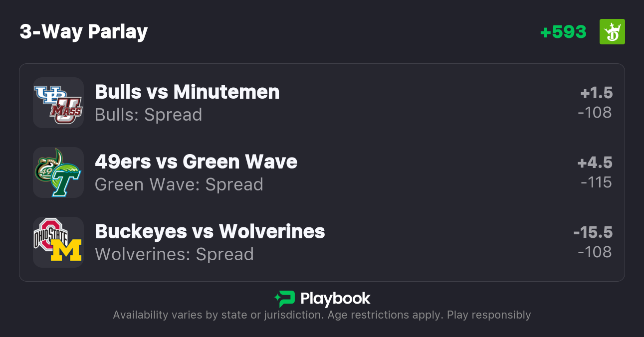This screenshot has width=644, height=337.
Task: Open the Bulls vs Minutemen matchup
Action: tap(187, 92)
